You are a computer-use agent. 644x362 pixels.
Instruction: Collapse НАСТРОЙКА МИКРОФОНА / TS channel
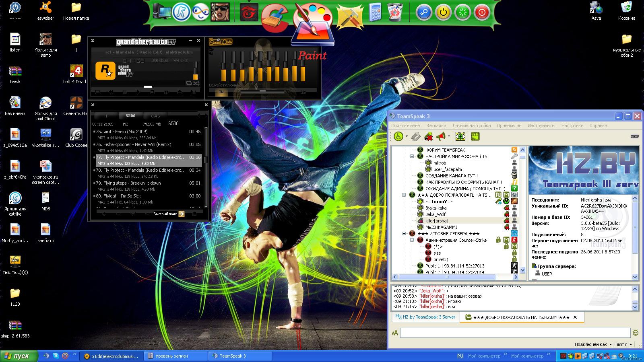(412, 156)
